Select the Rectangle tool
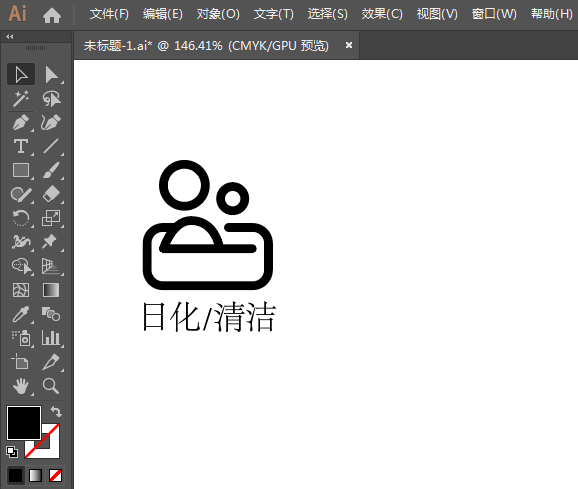The height and width of the screenshot is (489, 578). click(21, 170)
